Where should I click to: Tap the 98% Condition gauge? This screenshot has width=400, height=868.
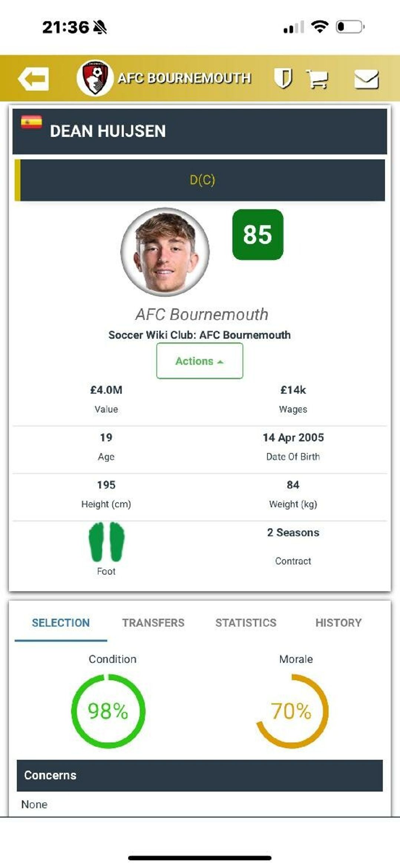pos(108,711)
